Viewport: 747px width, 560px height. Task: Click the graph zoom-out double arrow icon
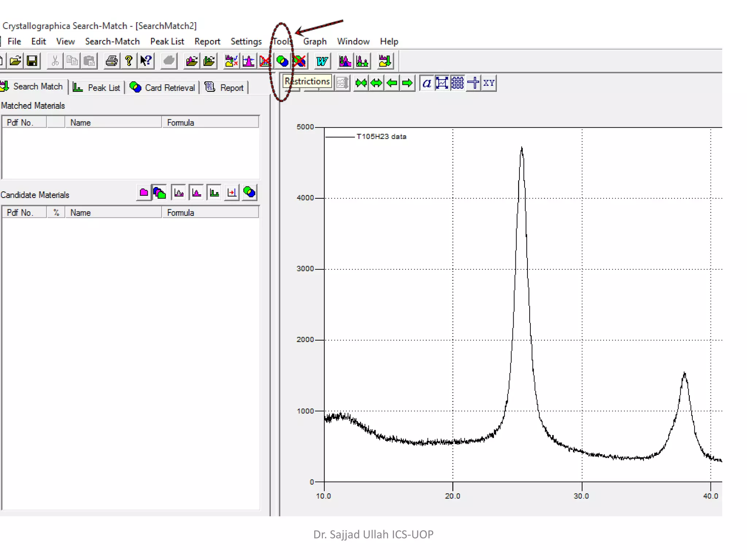point(376,83)
